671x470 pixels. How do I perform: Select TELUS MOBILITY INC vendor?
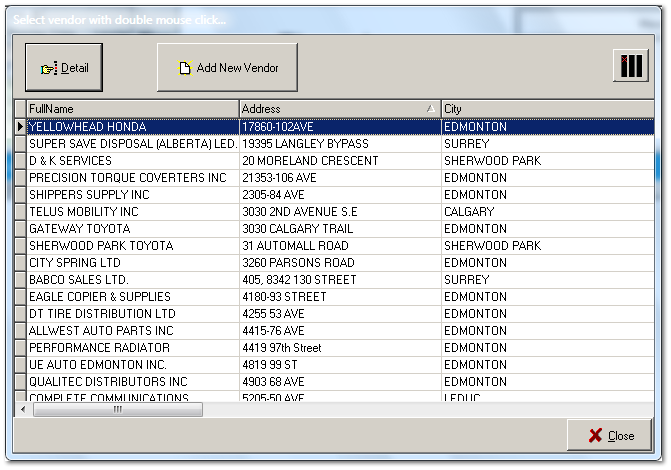pos(132,212)
